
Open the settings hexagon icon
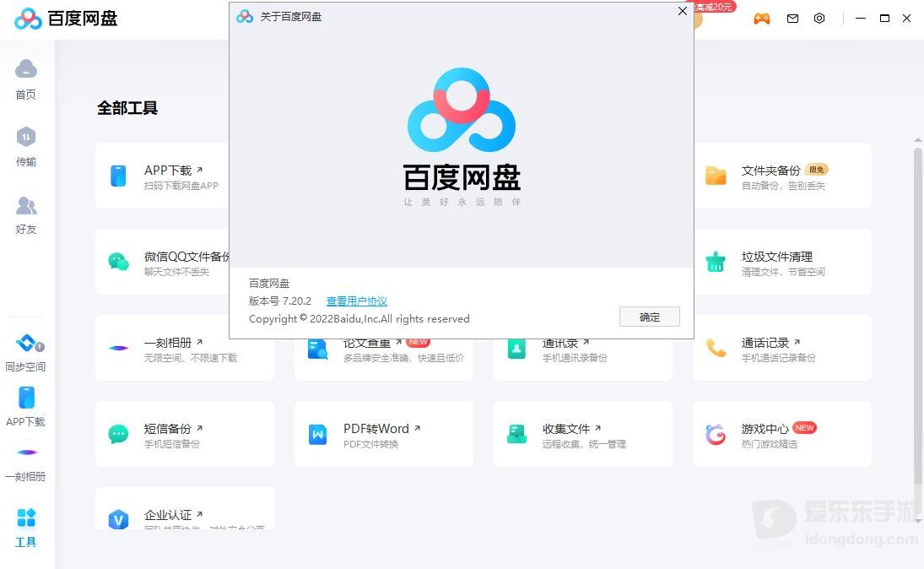pos(819,19)
